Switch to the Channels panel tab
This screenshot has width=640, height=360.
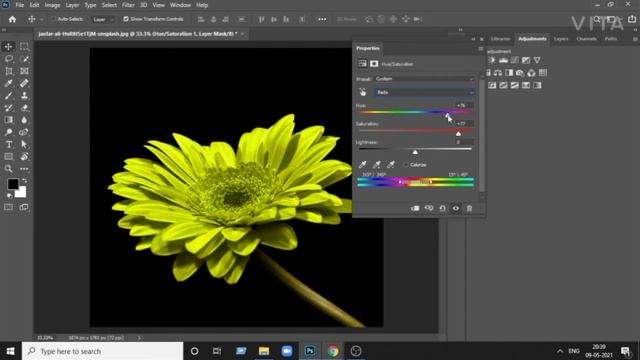(x=587, y=39)
